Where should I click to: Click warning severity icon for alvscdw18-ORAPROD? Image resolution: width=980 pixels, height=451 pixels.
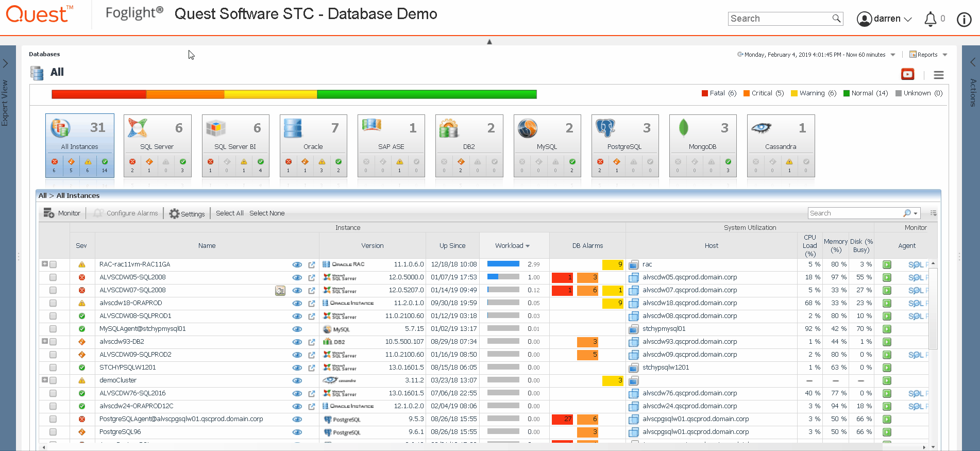[x=81, y=303]
